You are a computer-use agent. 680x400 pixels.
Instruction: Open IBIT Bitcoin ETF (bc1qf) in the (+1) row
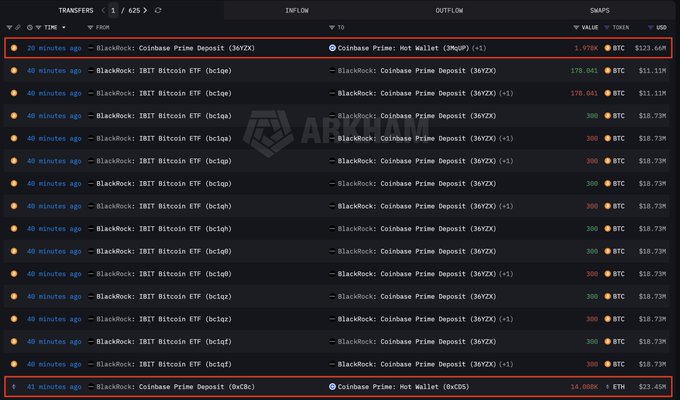pos(164,364)
